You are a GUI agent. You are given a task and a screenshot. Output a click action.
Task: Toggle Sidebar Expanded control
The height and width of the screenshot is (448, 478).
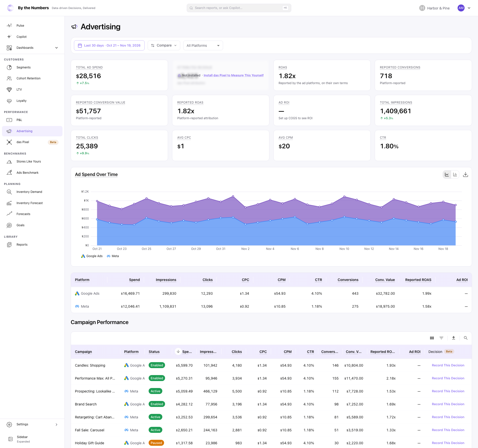(32, 439)
